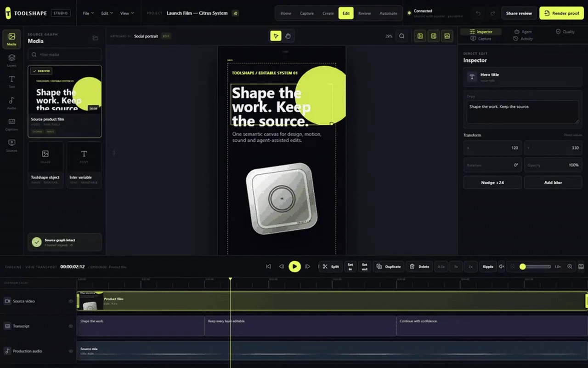
Task: Switch to the Capture workspace tab
Action: click(307, 13)
